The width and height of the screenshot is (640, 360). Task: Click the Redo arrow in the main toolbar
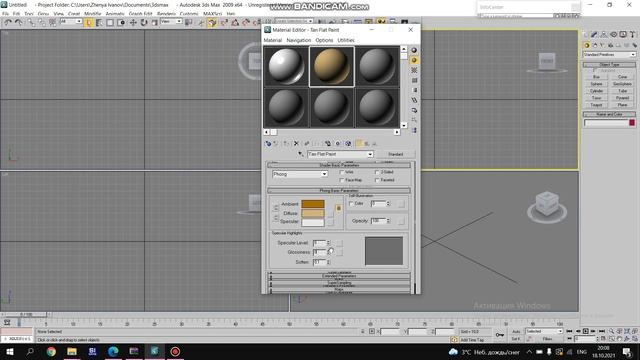point(19,23)
